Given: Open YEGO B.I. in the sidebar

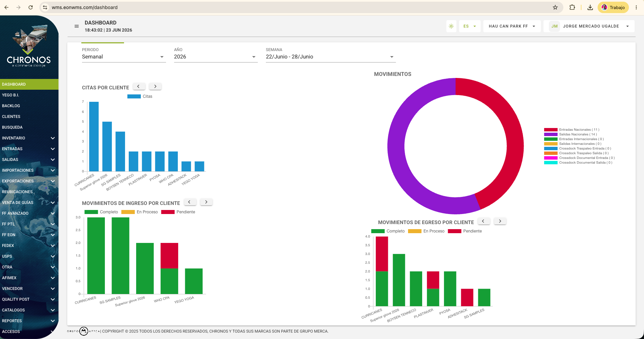Looking at the screenshot, I should click(x=29, y=95).
